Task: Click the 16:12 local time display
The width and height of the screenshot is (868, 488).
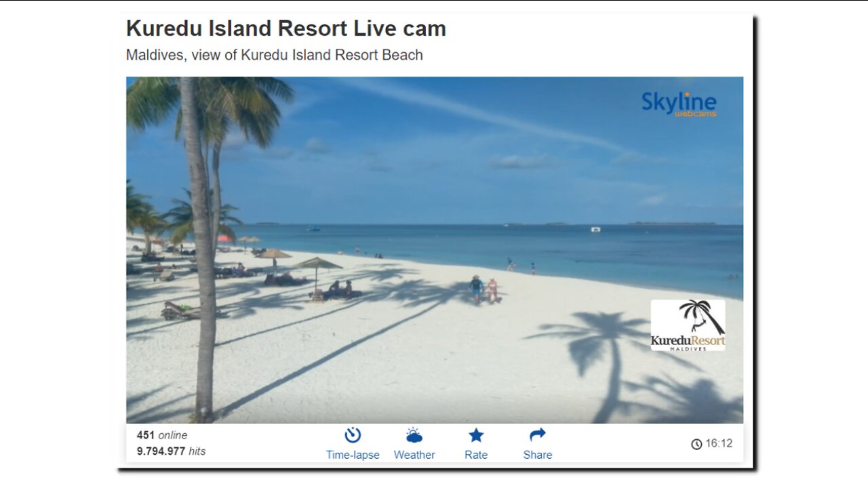Action: tap(719, 444)
